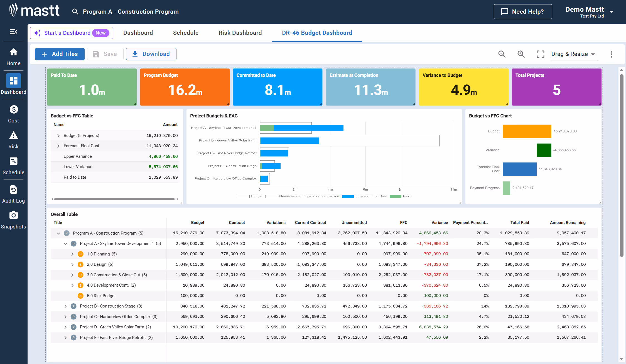Click blue Forecast Final Cost bar

click(x=520, y=169)
